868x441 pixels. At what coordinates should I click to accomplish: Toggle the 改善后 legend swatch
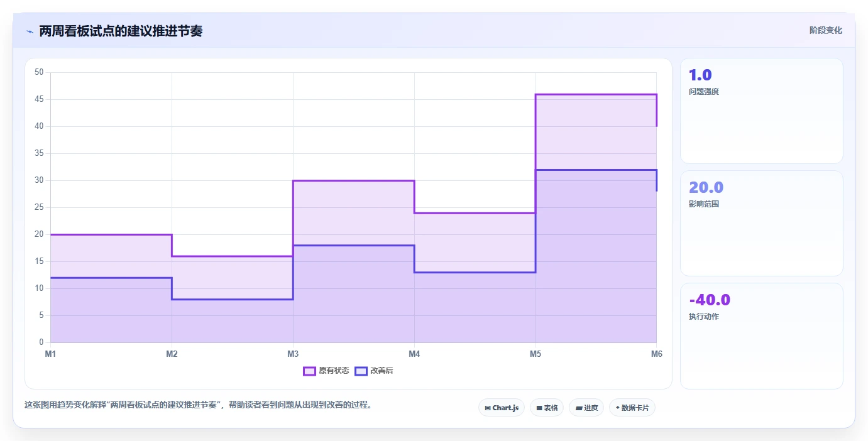pyautogui.click(x=361, y=371)
